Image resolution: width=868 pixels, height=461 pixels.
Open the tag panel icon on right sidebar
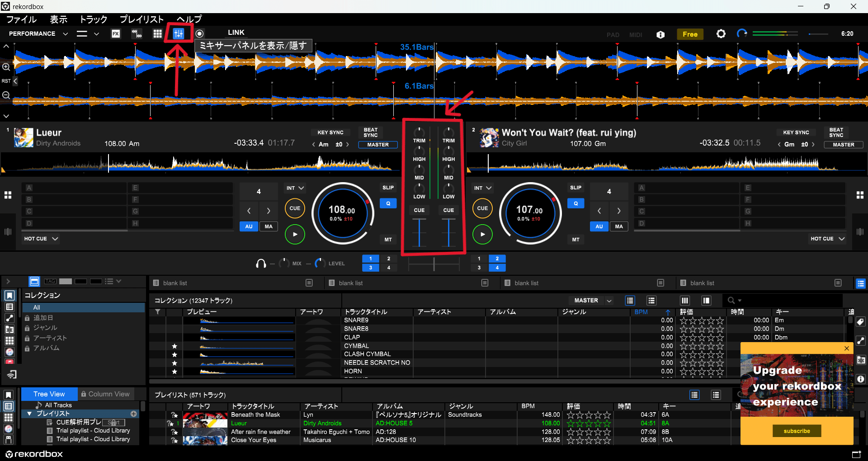(861, 322)
